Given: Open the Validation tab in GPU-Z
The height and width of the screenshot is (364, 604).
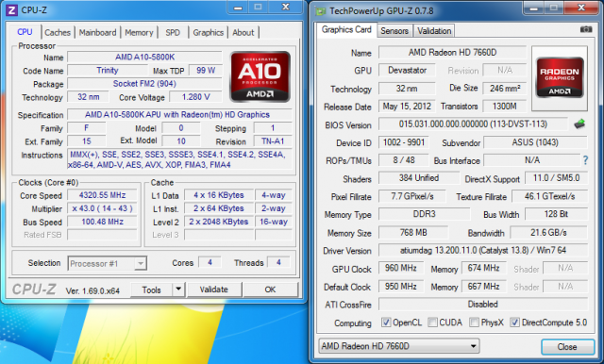Looking at the screenshot, I should 434,31.
